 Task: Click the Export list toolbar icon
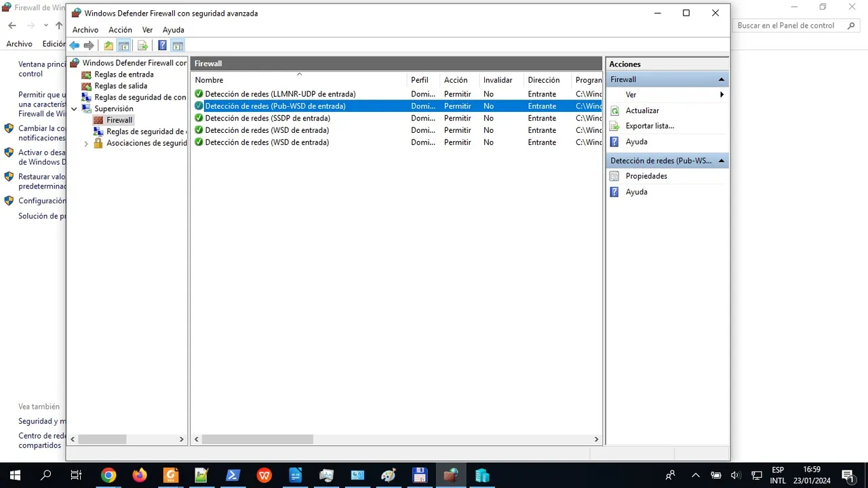[x=142, y=45]
